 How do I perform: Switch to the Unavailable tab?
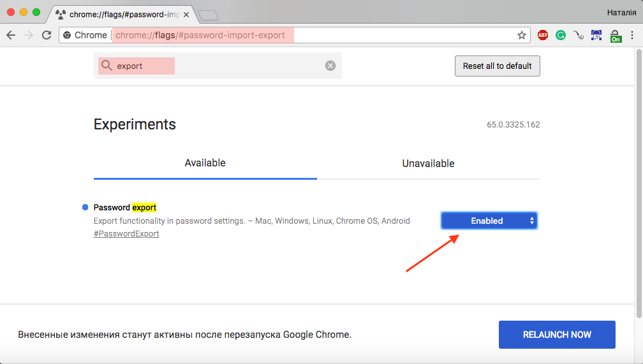428,163
